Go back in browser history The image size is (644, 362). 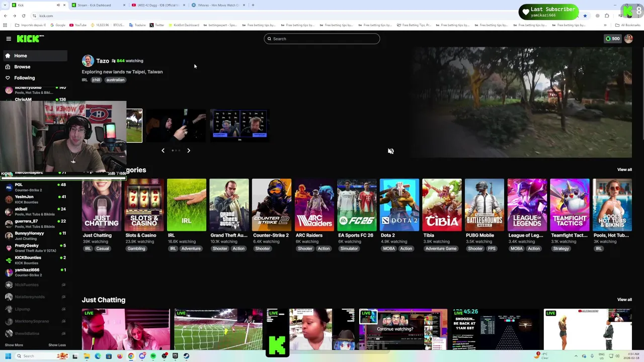click(5, 16)
